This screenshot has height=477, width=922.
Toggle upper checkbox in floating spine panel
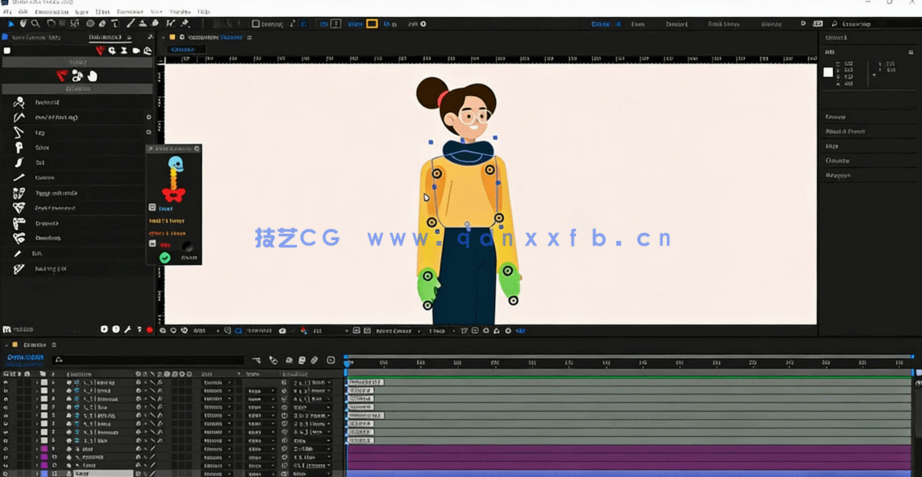coord(152,208)
